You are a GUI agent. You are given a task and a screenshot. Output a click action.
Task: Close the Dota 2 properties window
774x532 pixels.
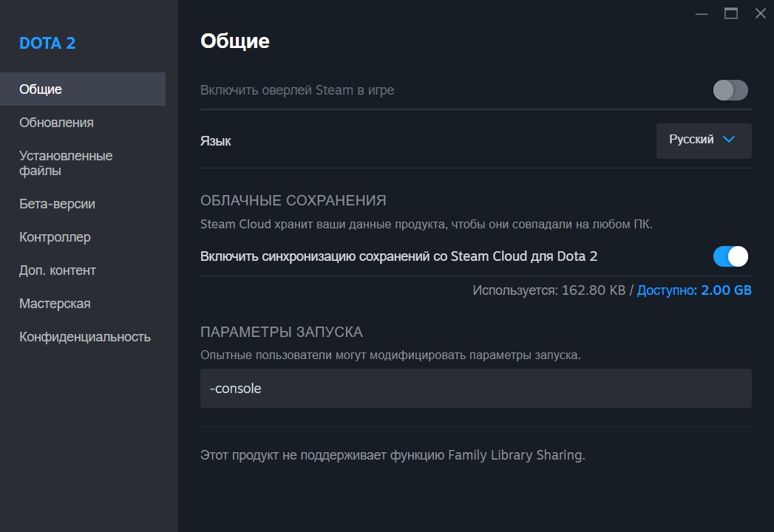(x=760, y=13)
